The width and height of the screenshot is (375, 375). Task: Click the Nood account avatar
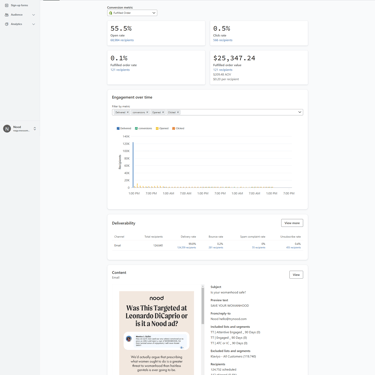pos(7,128)
